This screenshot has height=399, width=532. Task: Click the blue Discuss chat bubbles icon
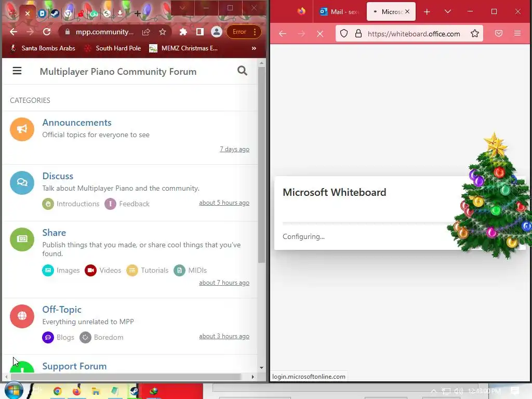(x=22, y=182)
